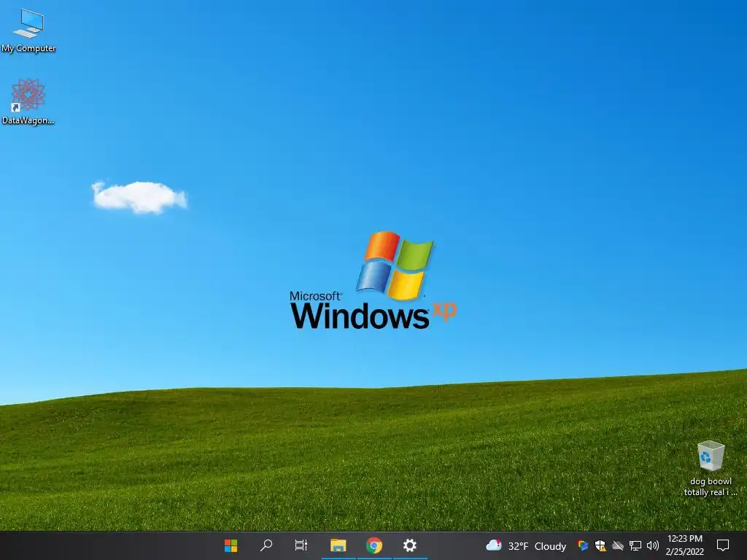
Task: Switch to Google Chrome on taskbar
Action: coord(374,545)
